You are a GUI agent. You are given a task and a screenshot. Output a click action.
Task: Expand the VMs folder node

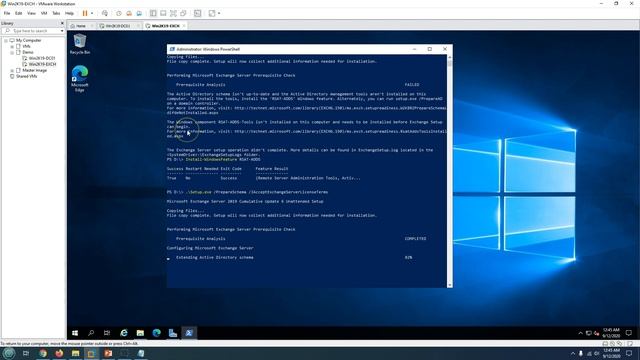tap(12, 47)
